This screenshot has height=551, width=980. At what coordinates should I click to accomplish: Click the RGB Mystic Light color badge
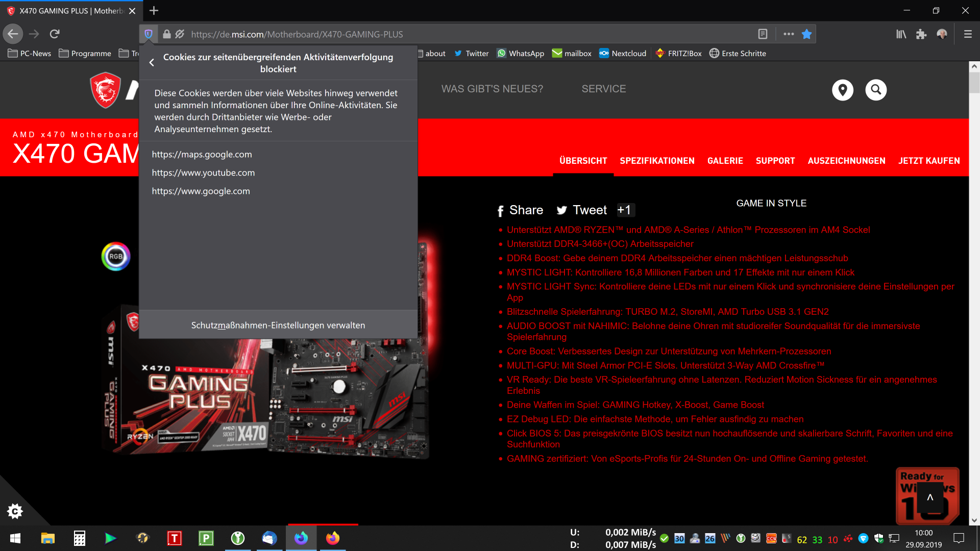[116, 256]
